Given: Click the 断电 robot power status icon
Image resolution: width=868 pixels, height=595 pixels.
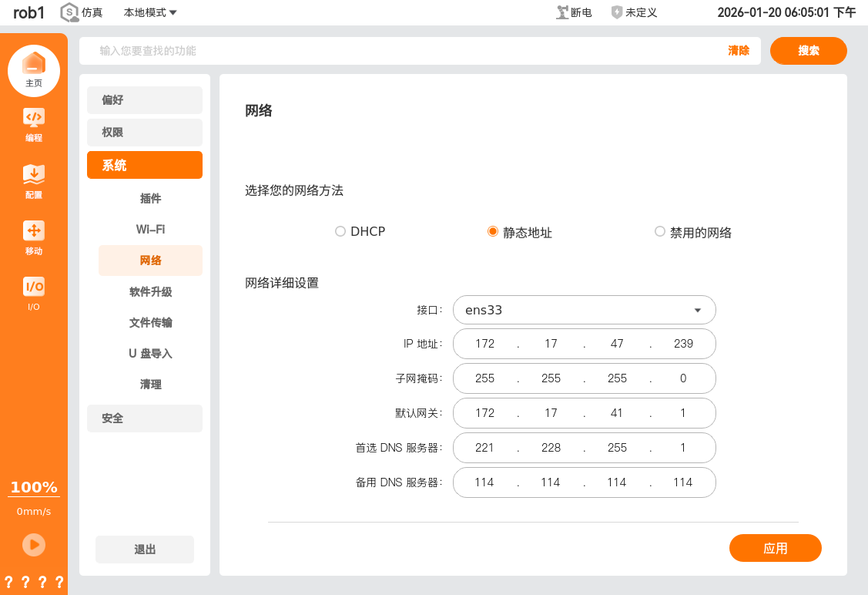Looking at the screenshot, I should point(563,12).
